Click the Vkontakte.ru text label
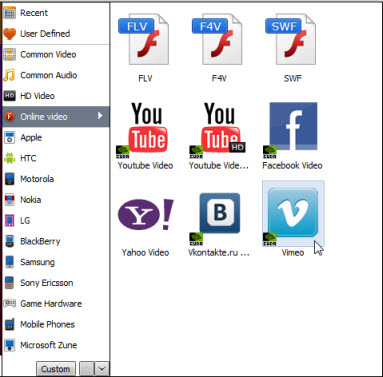The width and height of the screenshot is (383, 377). click(219, 252)
